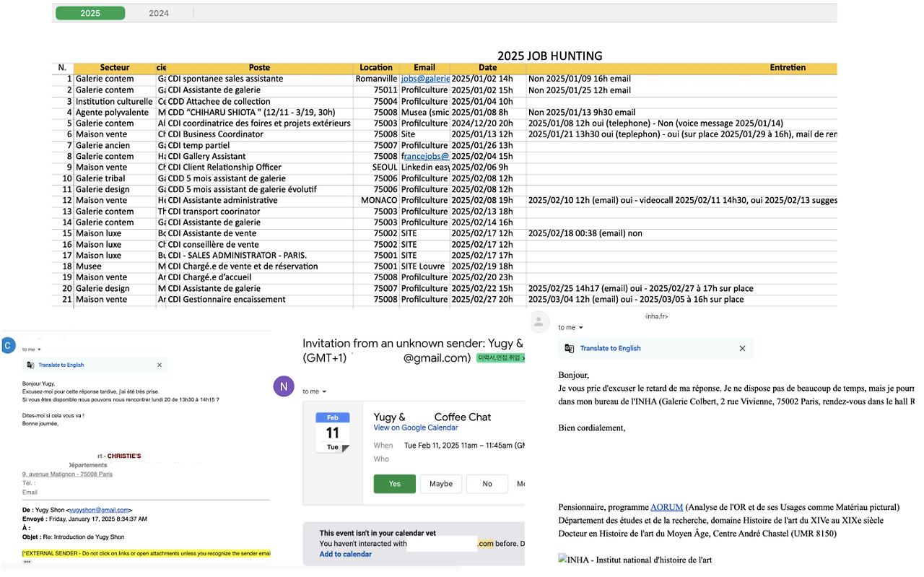Click the 'Musea (smic' email cell
The image size is (924, 577).
pos(425,112)
